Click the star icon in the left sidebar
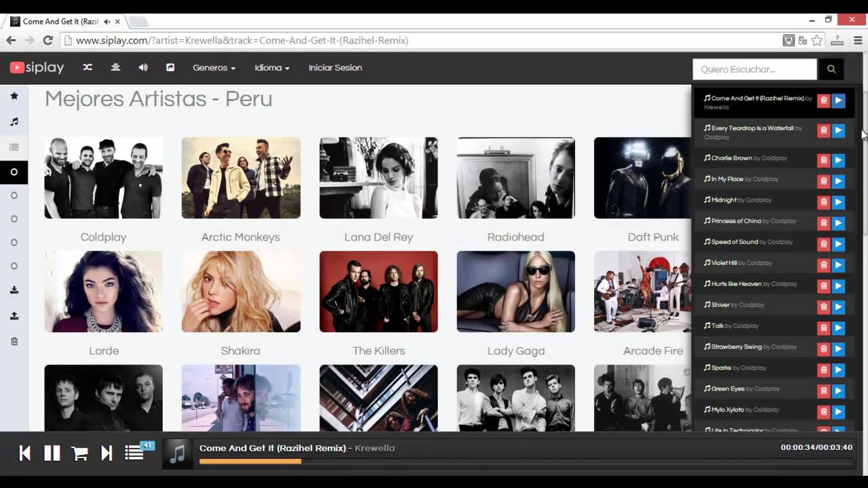The width and height of the screenshot is (868, 488). pyautogui.click(x=14, y=96)
